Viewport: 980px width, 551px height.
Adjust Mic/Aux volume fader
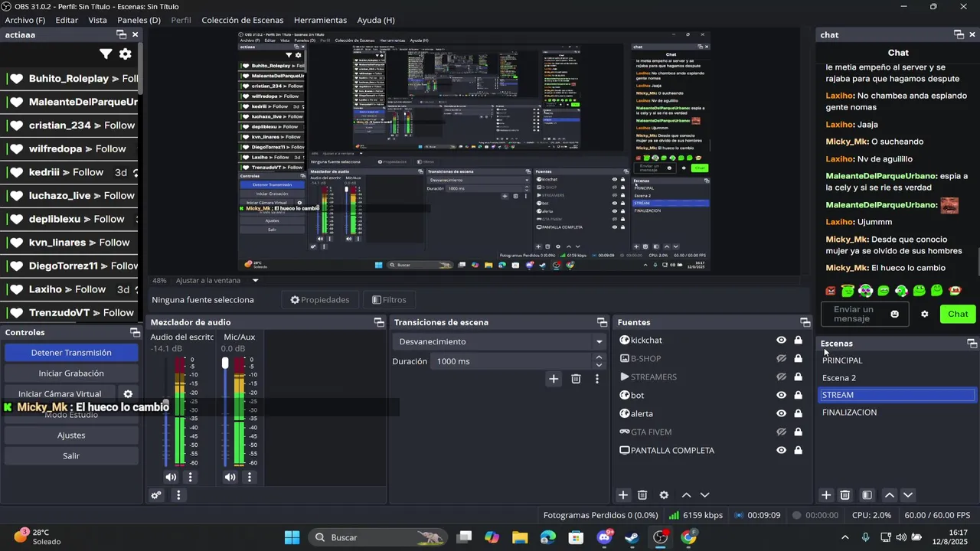tap(225, 364)
